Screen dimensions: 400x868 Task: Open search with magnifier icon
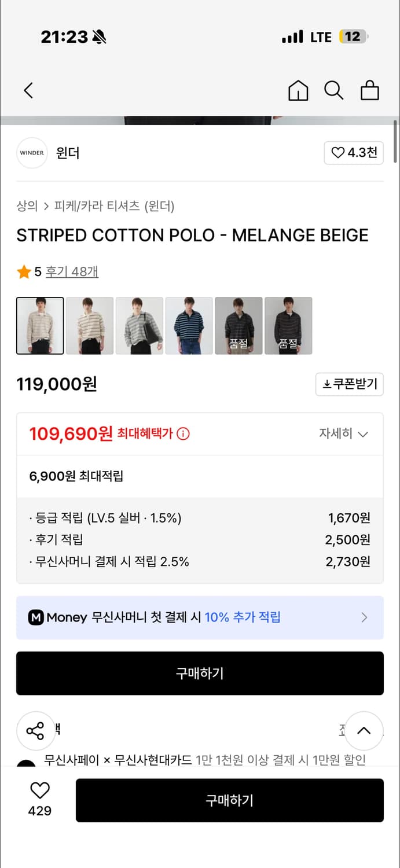(x=333, y=90)
